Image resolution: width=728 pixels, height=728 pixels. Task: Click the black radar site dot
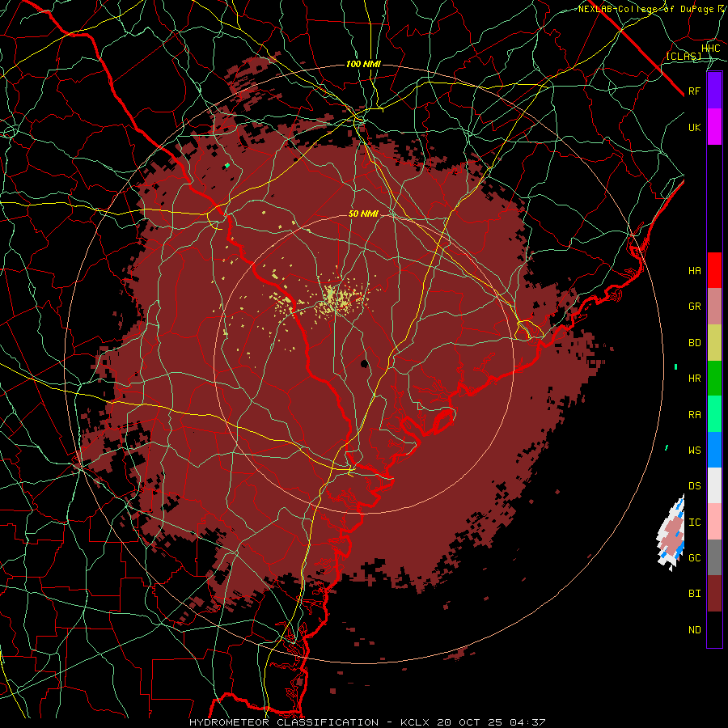pos(365,363)
